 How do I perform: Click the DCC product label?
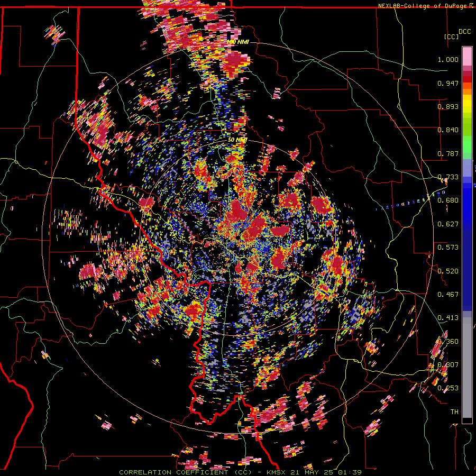[x=465, y=32]
